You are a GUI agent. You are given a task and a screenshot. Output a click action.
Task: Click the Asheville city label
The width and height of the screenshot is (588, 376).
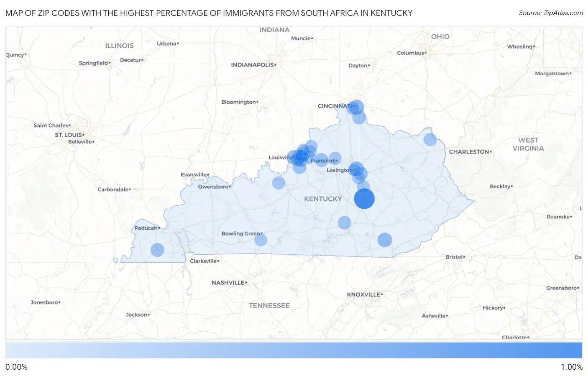click(434, 316)
